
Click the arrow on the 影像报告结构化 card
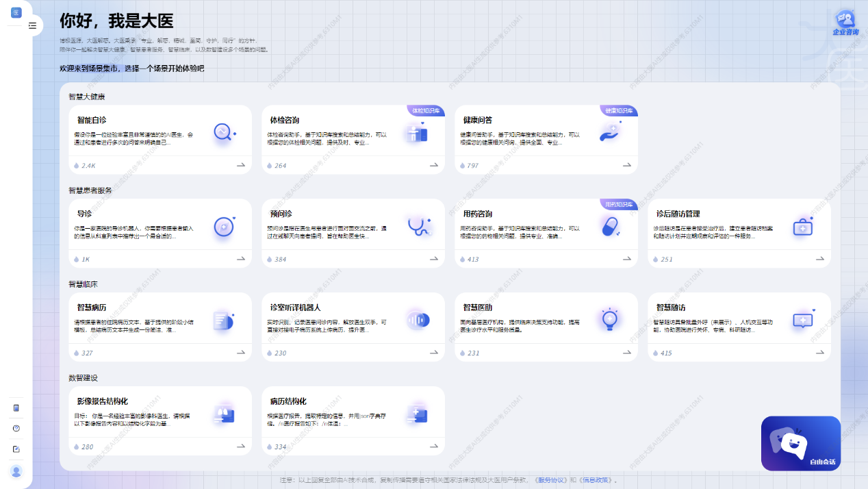pyautogui.click(x=241, y=447)
